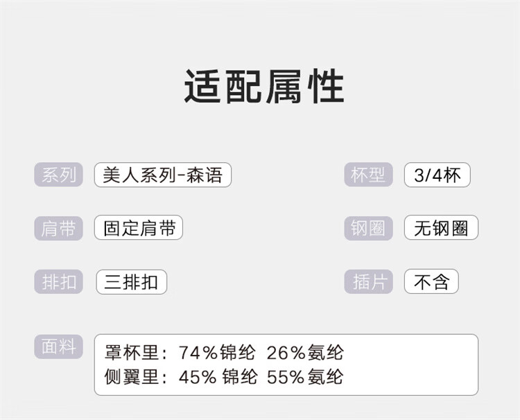Click the 肩带 label tag
Viewport: 520px width, 420px height.
59,228
